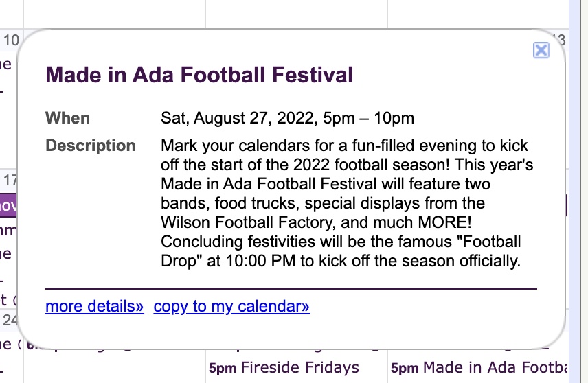Click the "Made in Ada Football Festival" popup title
The image size is (588, 383).
click(x=199, y=75)
